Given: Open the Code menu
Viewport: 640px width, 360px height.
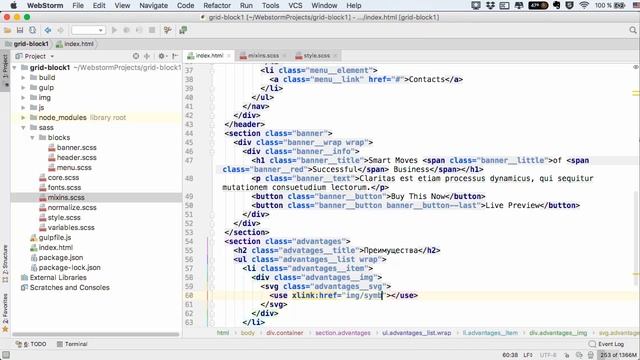Looking at the screenshot, I should 185,5.
